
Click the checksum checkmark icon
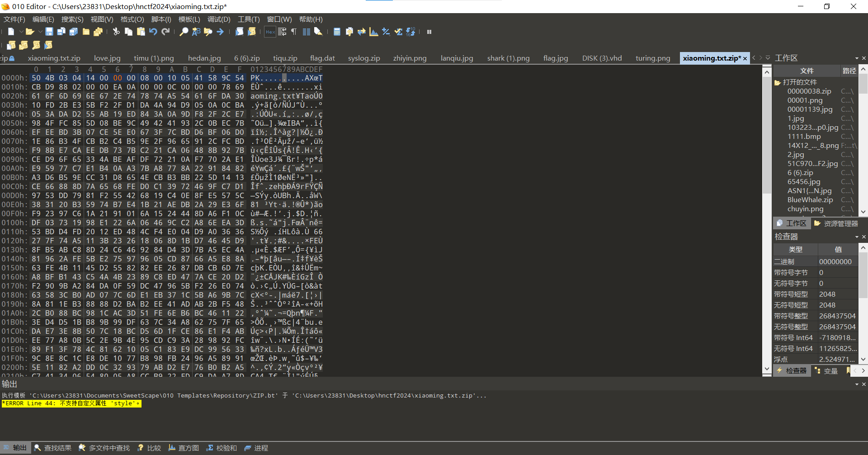point(398,32)
